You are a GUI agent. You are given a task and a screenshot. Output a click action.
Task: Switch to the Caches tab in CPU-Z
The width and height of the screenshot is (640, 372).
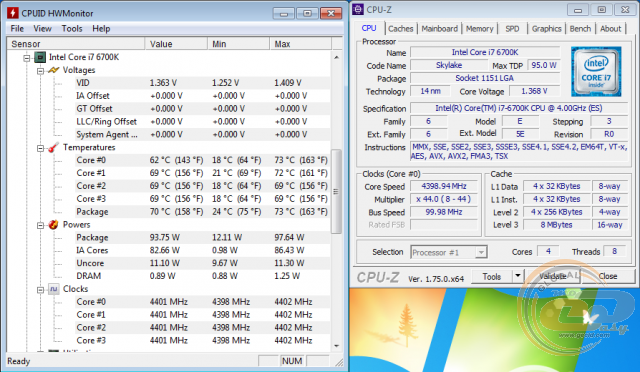pyautogui.click(x=400, y=29)
